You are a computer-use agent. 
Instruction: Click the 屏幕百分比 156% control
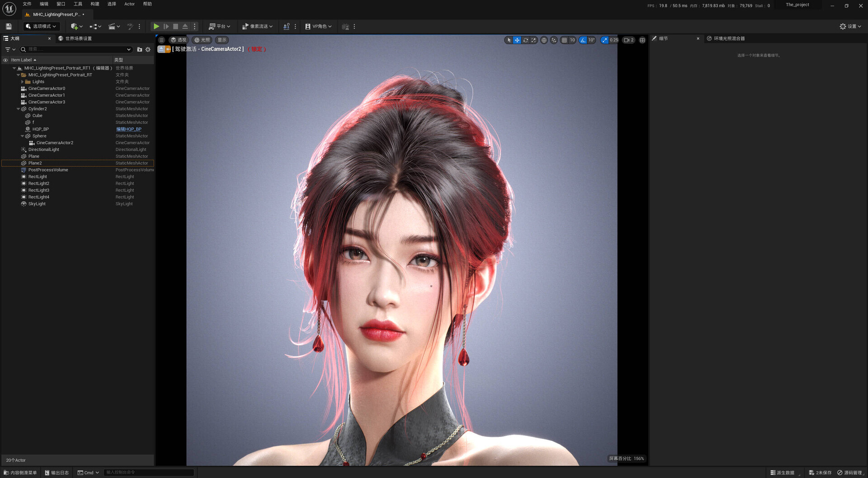(627, 458)
